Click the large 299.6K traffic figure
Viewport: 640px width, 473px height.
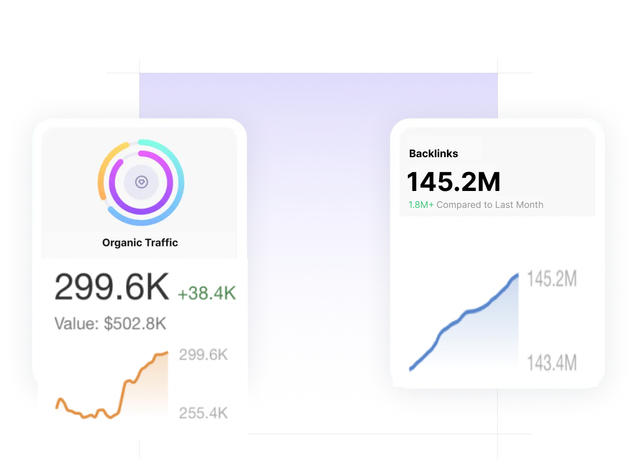coord(112,287)
